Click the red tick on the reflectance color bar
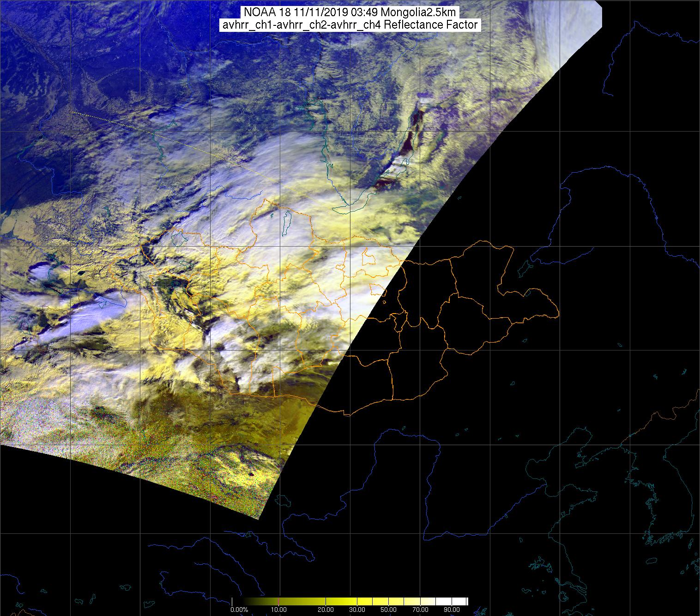Screen dimensions: 700x616 click(x=278, y=601)
